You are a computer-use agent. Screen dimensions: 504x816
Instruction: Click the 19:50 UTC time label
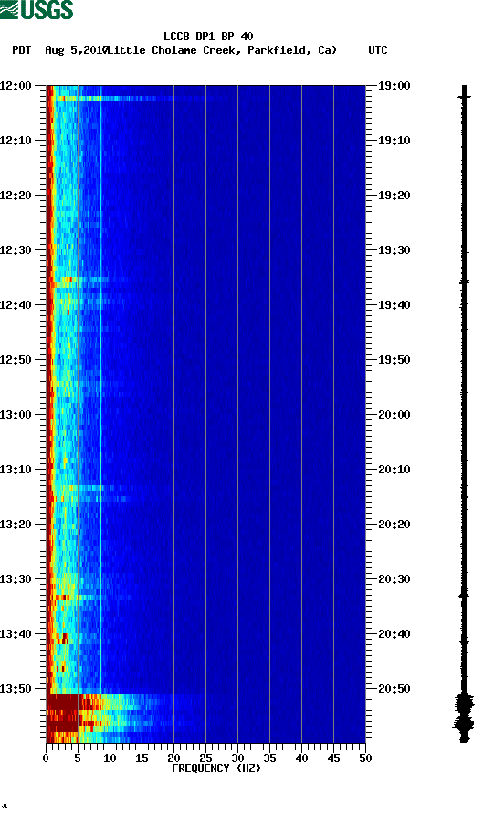394,360
